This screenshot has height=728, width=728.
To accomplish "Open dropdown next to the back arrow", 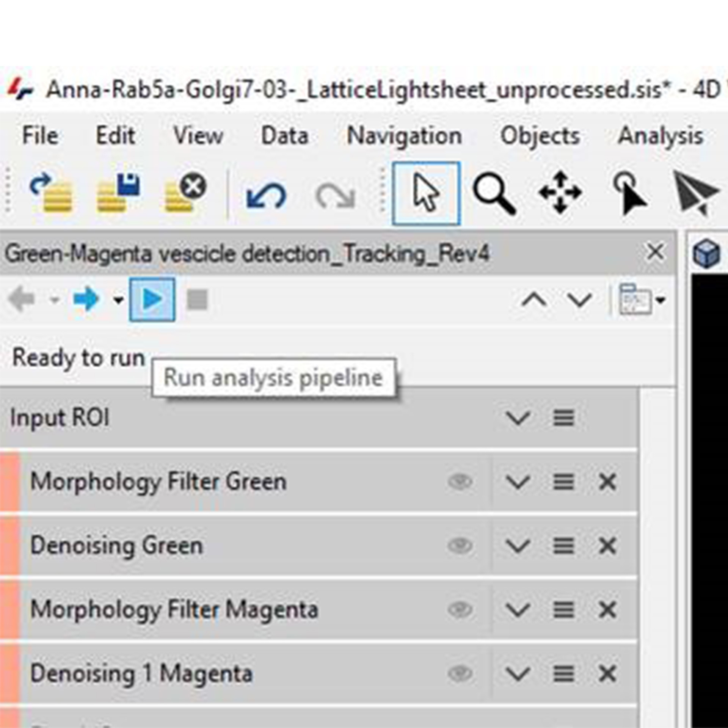I will tap(55, 300).
